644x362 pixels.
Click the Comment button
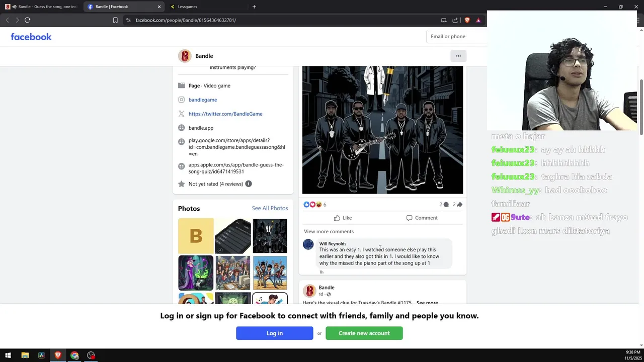tap(422, 218)
